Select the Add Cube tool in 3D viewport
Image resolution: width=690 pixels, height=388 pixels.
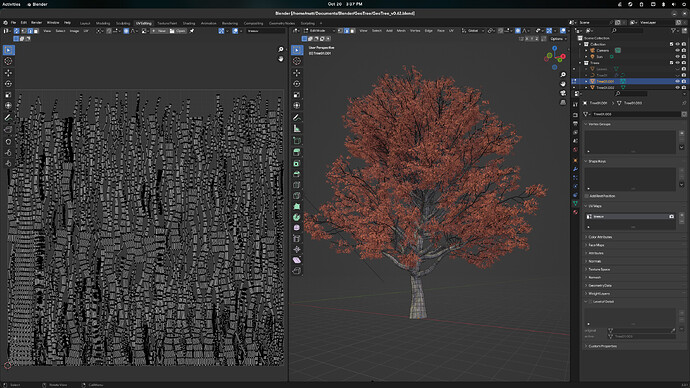click(297, 141)
